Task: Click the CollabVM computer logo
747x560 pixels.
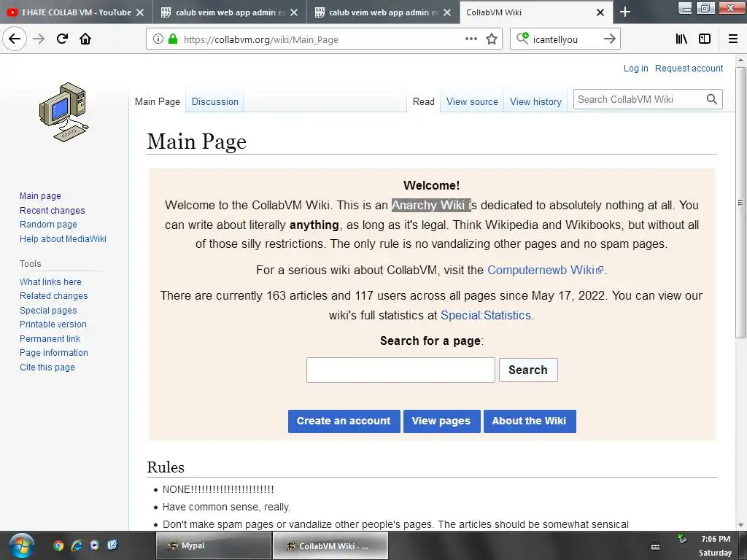Action: pos(64,112)
